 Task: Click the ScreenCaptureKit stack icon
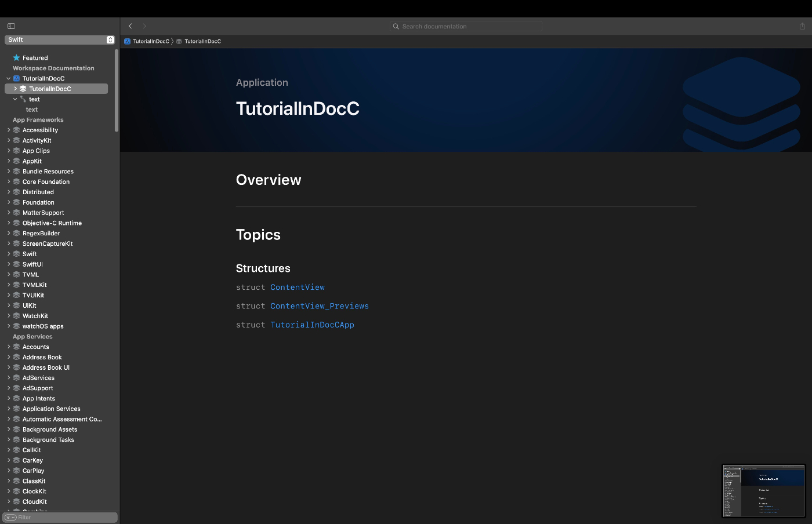tap(16, 244)
